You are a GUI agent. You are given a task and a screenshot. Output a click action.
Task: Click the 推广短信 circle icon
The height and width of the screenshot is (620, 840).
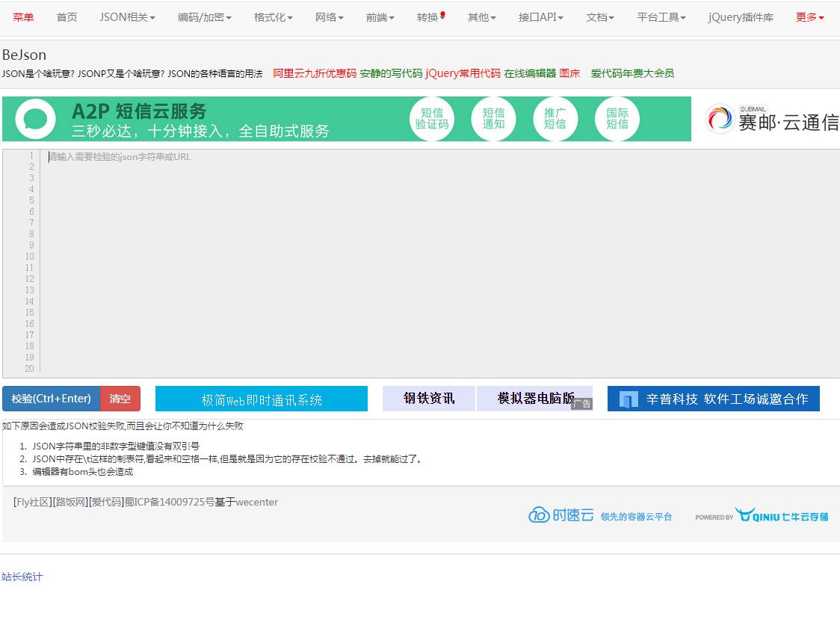coord(555,119)
